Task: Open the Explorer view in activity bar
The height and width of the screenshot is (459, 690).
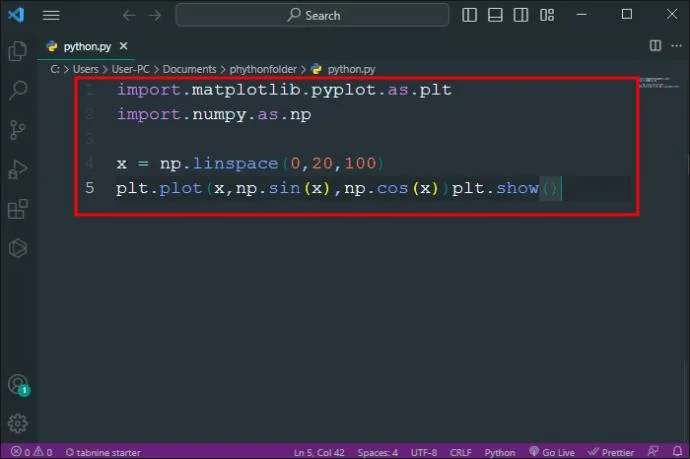Action: [18, 50]
